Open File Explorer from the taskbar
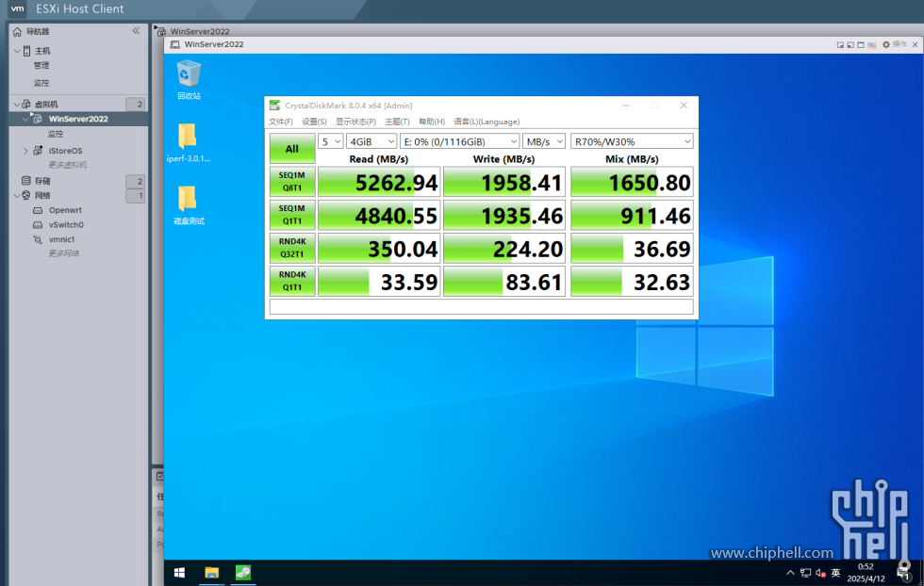Image resolution: width=924 pixels, height=586 pixels. coord(211,573)
